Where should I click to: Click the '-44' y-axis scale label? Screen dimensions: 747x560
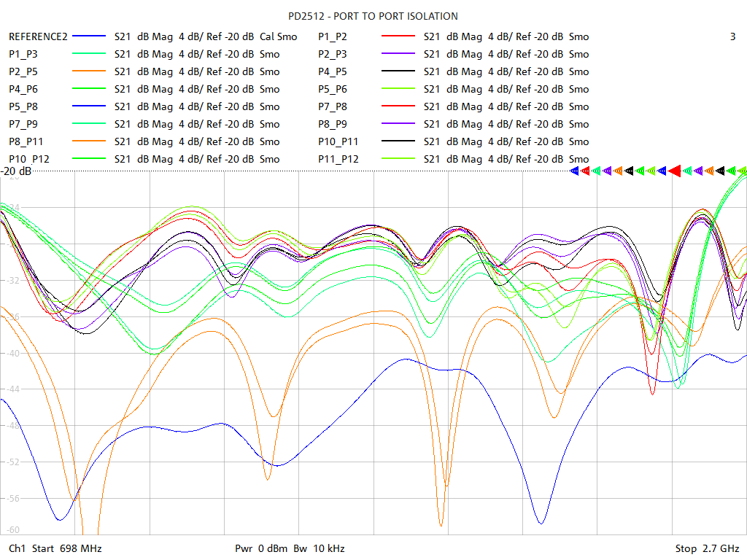pos(13,389)
